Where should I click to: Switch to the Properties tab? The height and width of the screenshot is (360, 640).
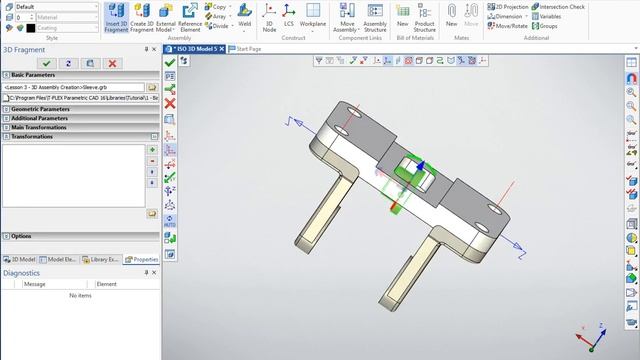(142, 260)
